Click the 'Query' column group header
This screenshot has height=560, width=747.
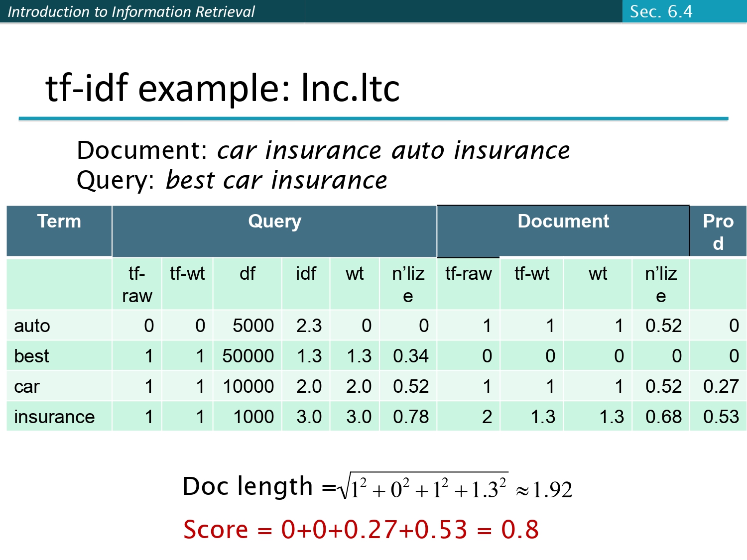coord(274,222)
